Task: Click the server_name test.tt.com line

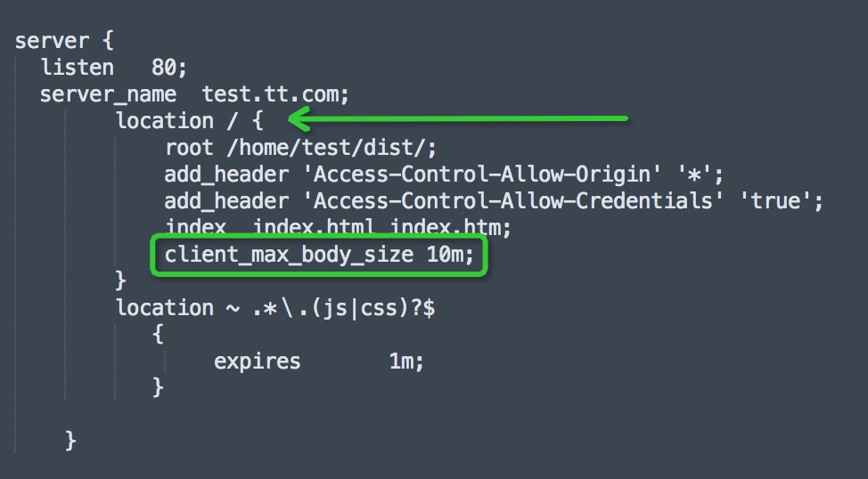Action: coord(194,94)
